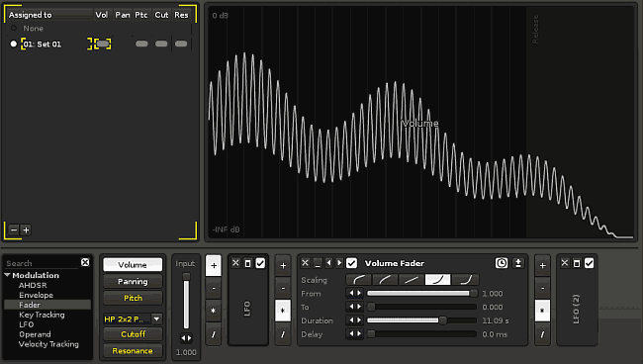Image resolution: width=643 pixels, height=364 pixels.
Task: Set the subtract (-) operator before first LFO
Action: pyautogui.click(x=214, y=288)
